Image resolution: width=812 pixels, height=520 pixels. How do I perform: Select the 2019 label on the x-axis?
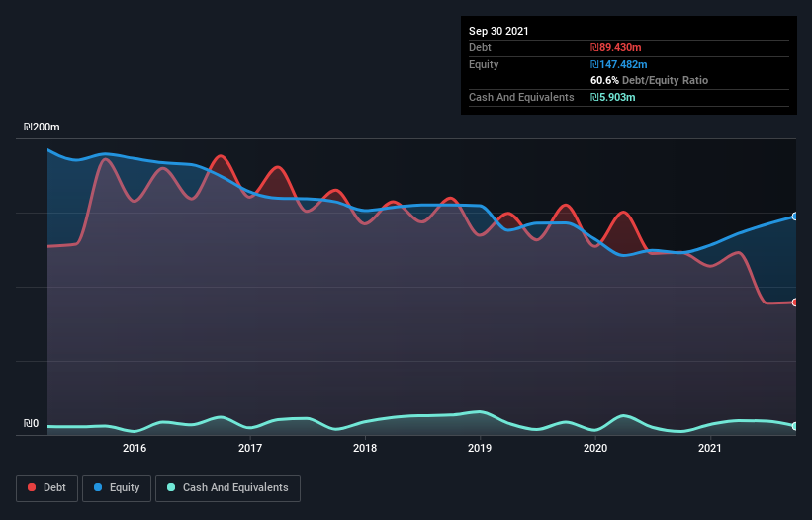tap(480, 448)
